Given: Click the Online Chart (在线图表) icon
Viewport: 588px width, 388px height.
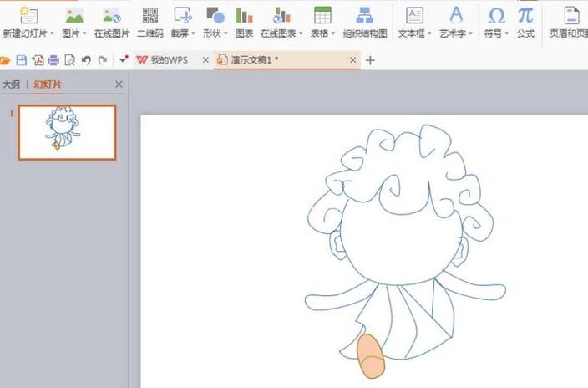Looking at the screenshot, I should point(281,15).
